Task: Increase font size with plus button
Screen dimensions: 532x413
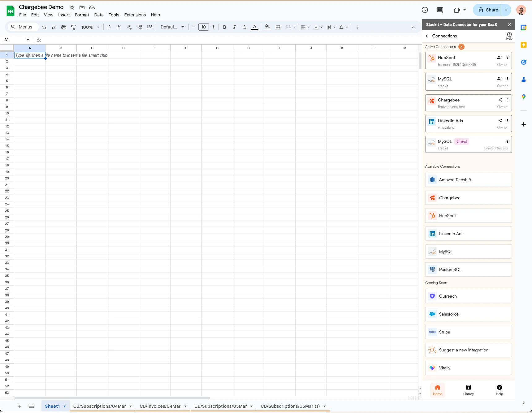Action: pos(214,27)
